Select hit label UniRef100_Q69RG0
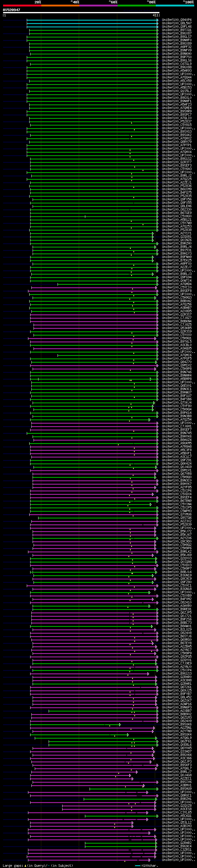197x868 pixels. [x=177, y=640]
